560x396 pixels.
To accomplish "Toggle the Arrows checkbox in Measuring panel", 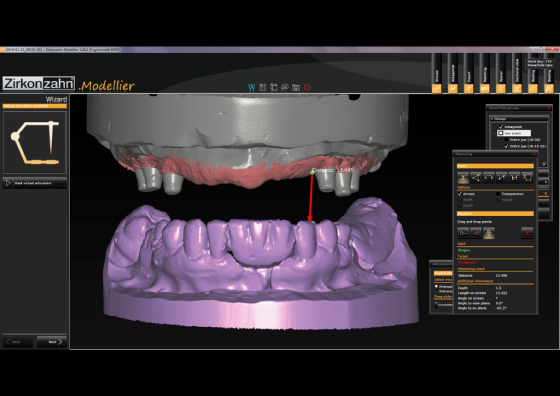I will pyautogui.click(x=460, y=194).
